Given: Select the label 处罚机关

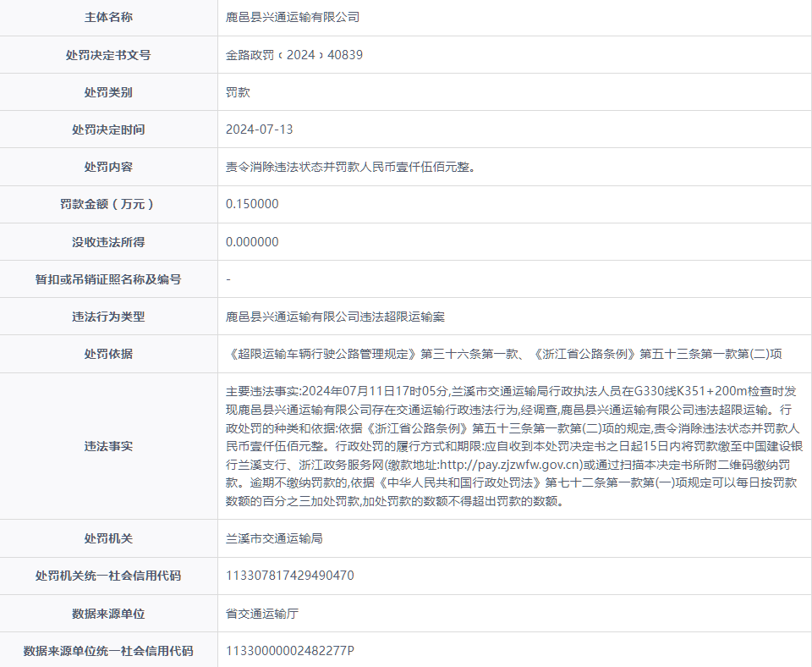Looking at the screenshot, I should click(x=108, y=538).
